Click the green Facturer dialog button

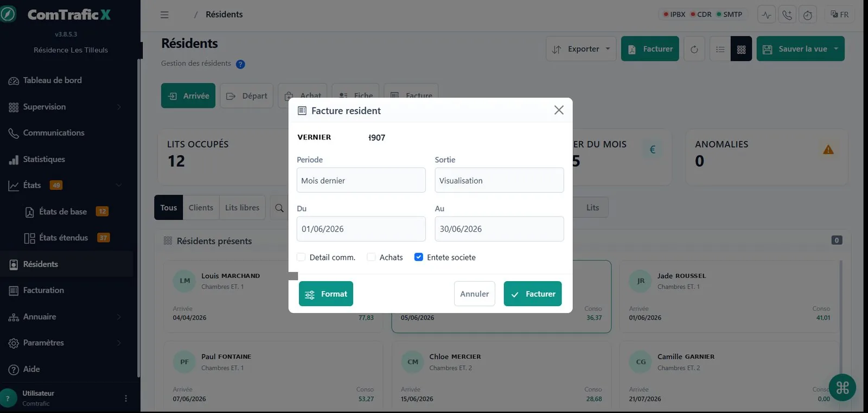click(x=533, y=294)
